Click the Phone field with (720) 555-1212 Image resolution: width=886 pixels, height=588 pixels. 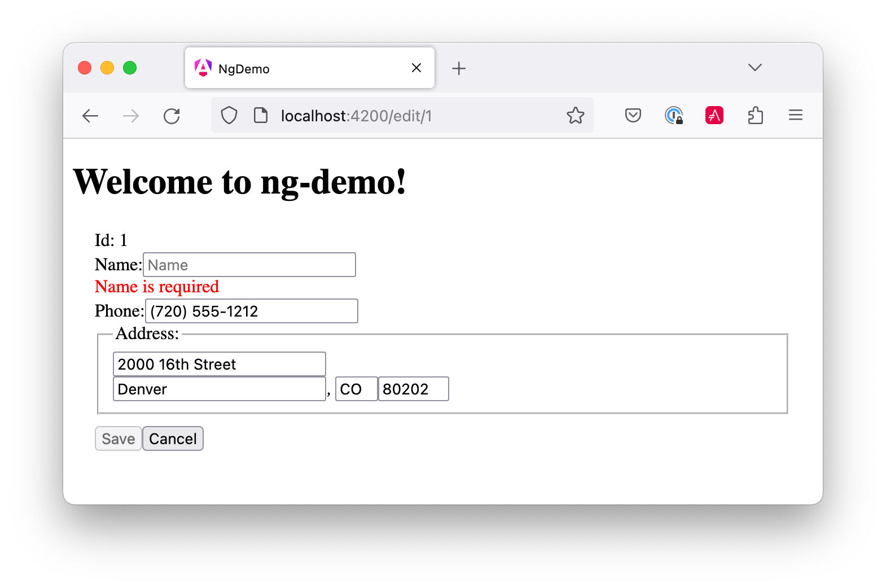coord(252,311)
